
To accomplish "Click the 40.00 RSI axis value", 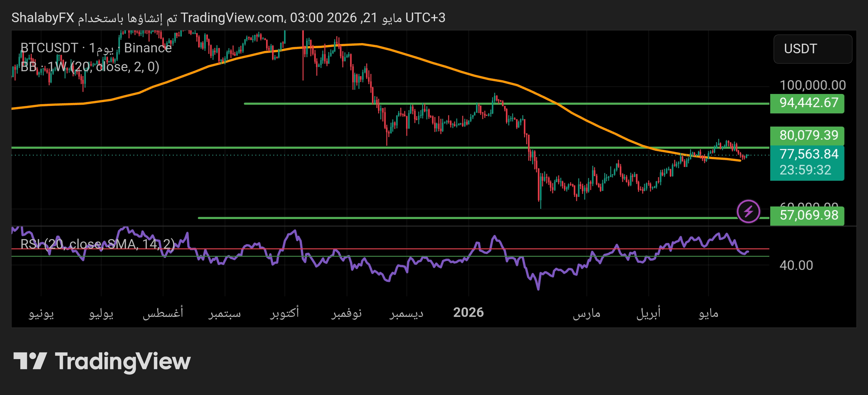I will click(796, 265).
